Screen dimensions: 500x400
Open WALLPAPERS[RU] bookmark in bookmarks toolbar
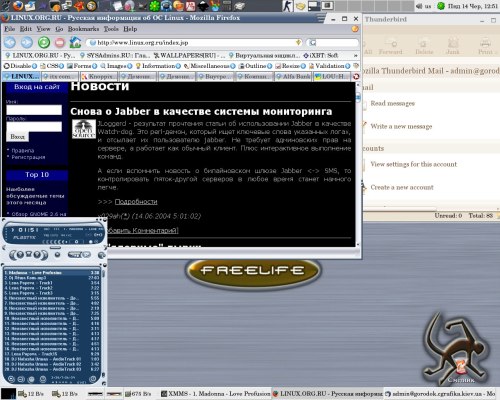[x=189, y=55]
